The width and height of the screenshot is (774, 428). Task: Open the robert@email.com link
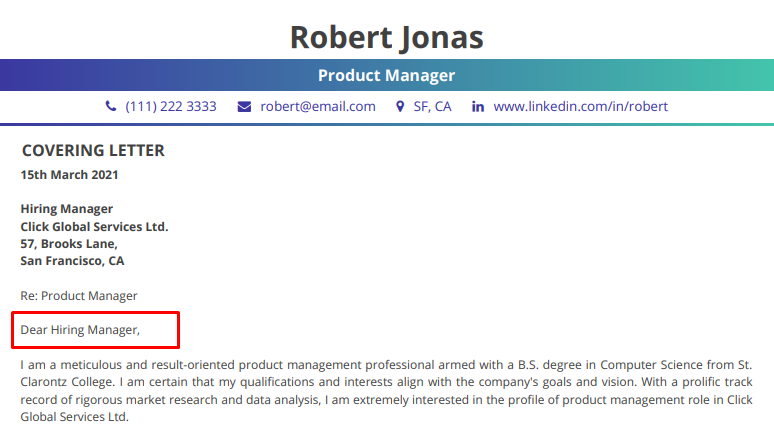tap(318, 107)
